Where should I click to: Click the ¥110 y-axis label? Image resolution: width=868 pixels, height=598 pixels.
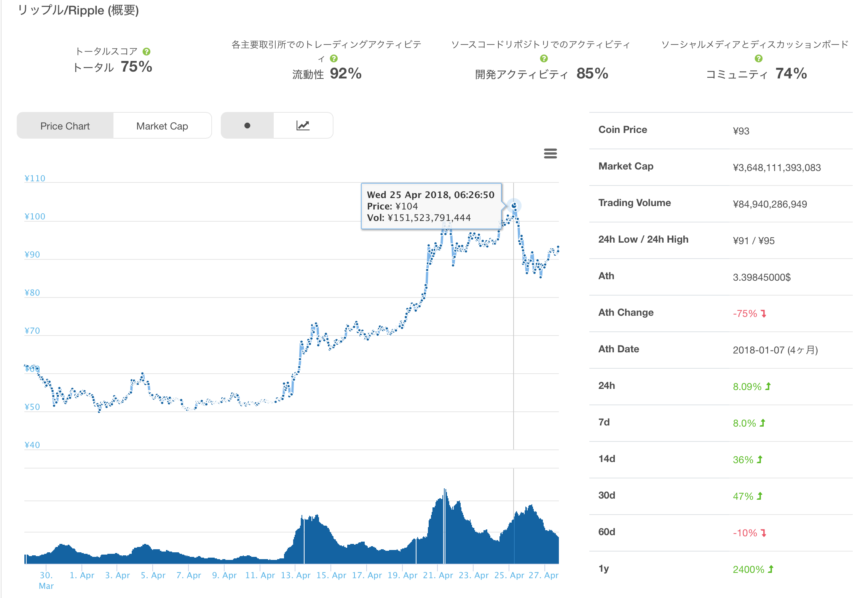coord(35,178)
